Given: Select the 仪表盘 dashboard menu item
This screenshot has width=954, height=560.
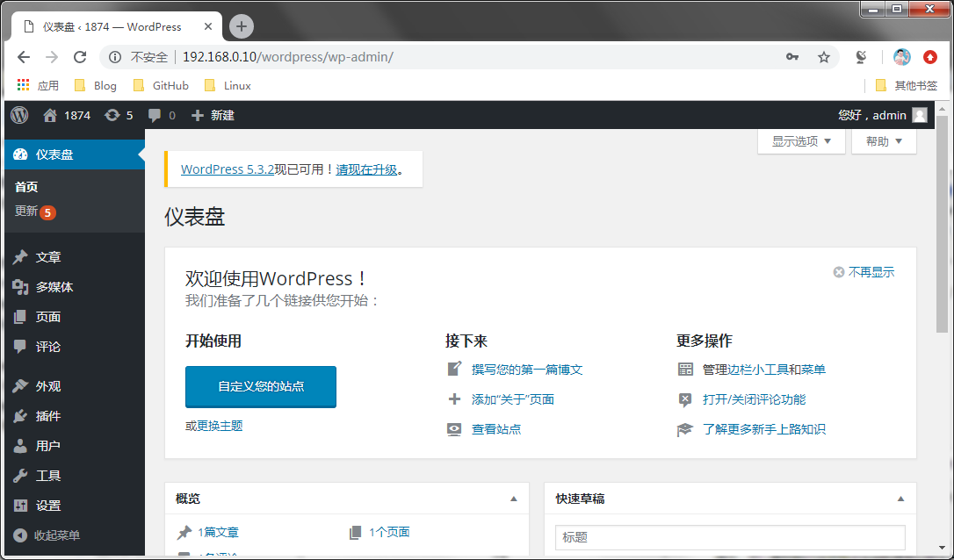Looking at the screenshot, I should [x=74, y=154].
